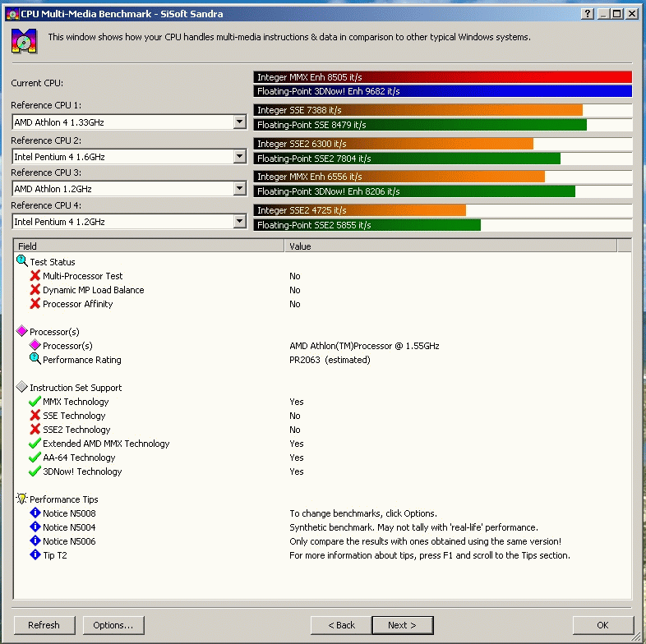
Task: Click the blue Floating-Point 3DNow! Enh 9682 bar
Action: click(442, 91)
